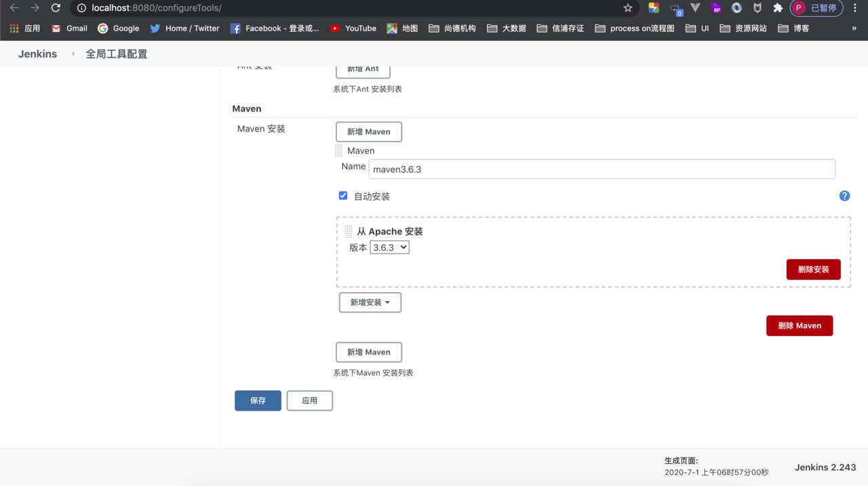
Task: Click the drag handle beside Maven label
Action: point(339,150)
